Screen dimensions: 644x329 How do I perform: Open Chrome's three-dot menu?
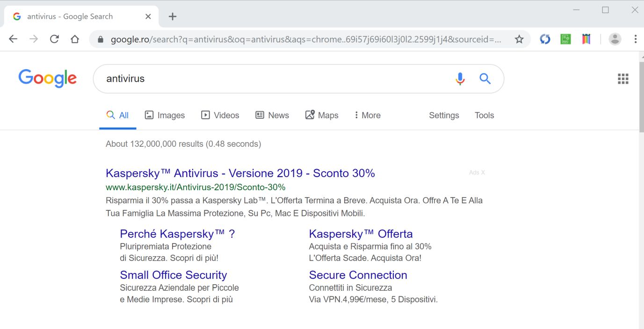coord(635,39)
